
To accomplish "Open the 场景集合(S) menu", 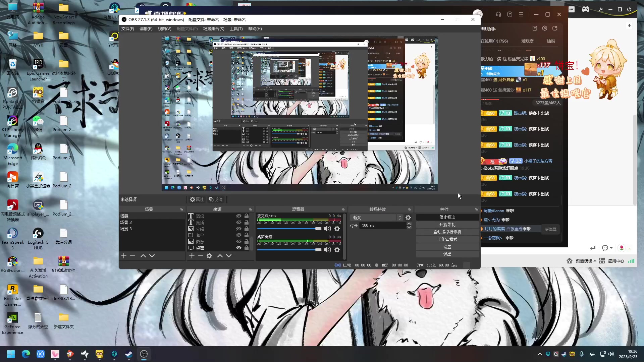I will pos(214,29).
